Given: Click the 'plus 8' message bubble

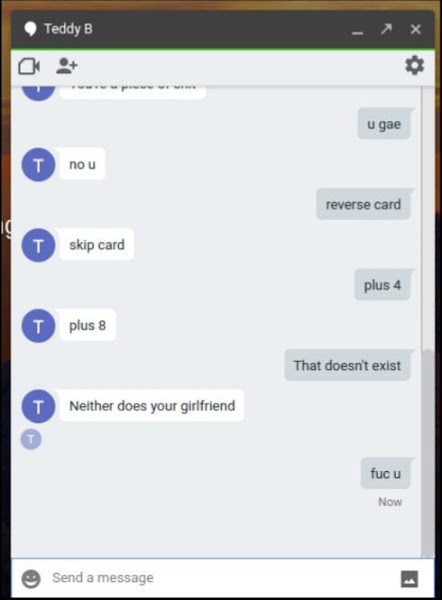Looking at the screenshot, I should (x=88, y=325).
